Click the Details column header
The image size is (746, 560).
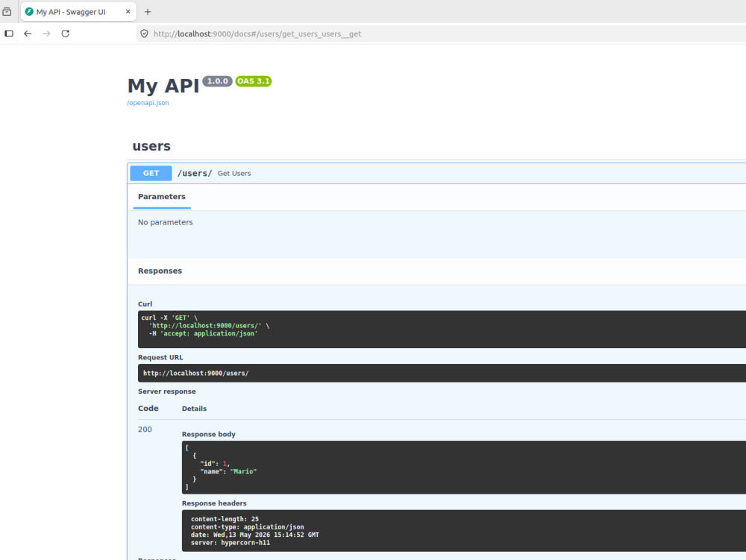click(x=194, y=409)
